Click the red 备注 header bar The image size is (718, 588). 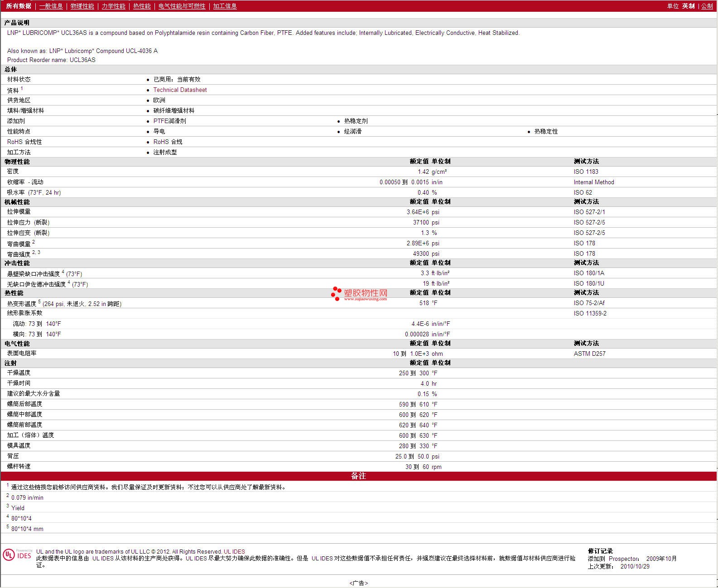click(x=358, y=476)
